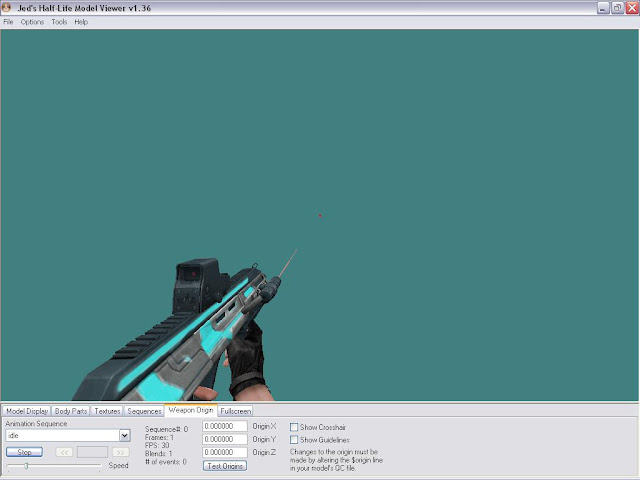Step to next frame button
Image resolution: width=640 pixels, height=480 pixels.
click(120, 452)
